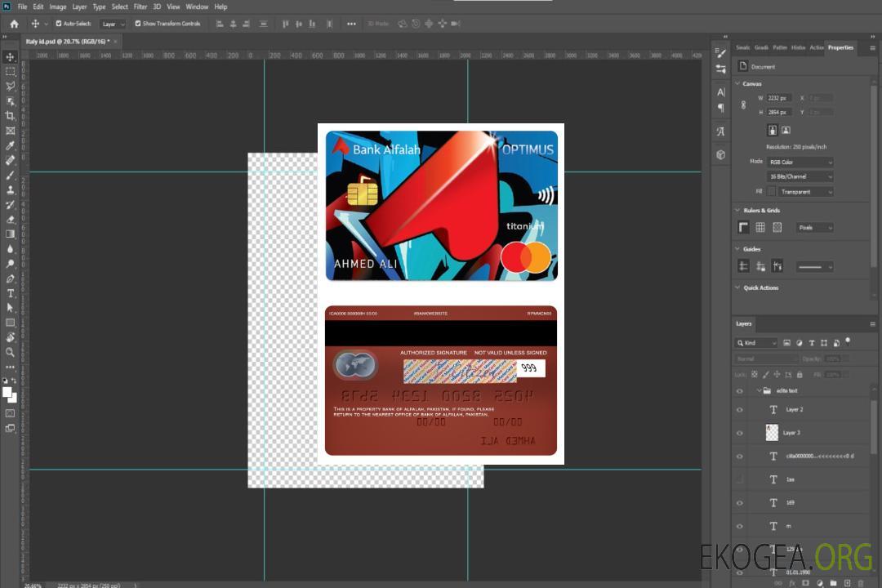Select the Zoom tool
This screenshot has height=588, width=882.
click(11, 352)
